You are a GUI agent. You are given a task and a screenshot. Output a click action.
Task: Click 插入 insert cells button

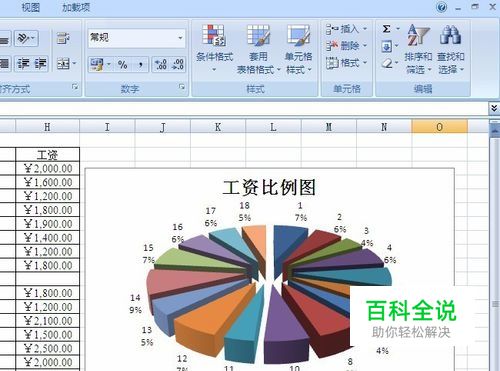[342, 29]
